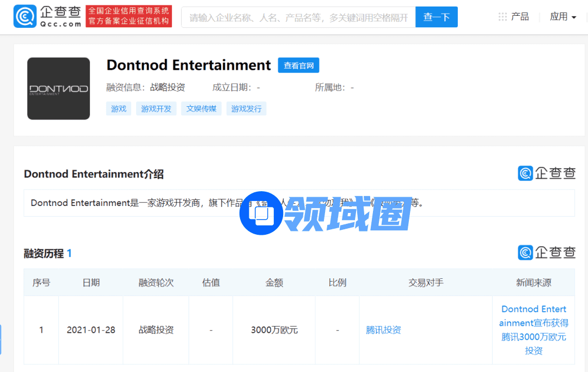This screenshot has width=588, height=372.
Task: Click the product grid icon in header
Action: pos(503,17)
